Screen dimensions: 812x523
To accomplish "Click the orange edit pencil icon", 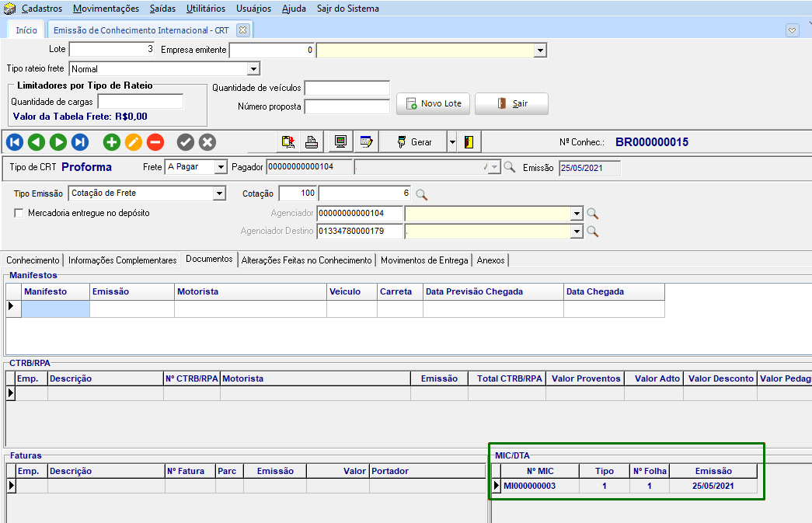I will coord(134,142).
